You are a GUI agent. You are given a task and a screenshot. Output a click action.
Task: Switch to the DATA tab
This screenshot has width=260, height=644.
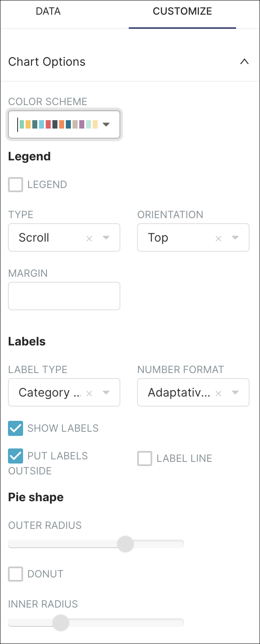pos(48,11)
